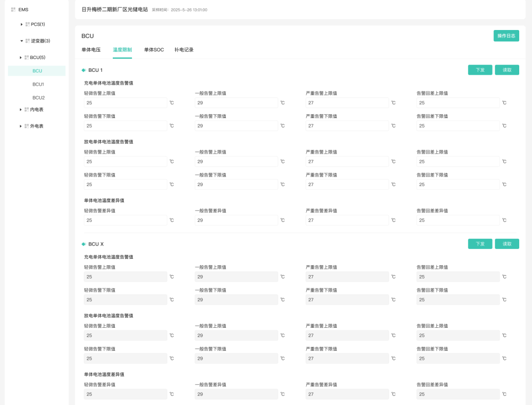Click the diamond icon beside BCU 1

pyautogui.click(x=84, y=70)
